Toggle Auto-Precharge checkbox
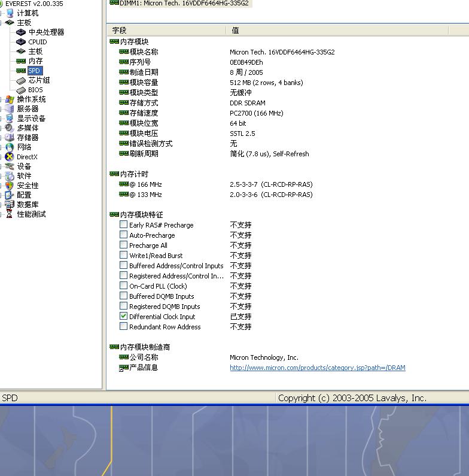 click(123, 235)
